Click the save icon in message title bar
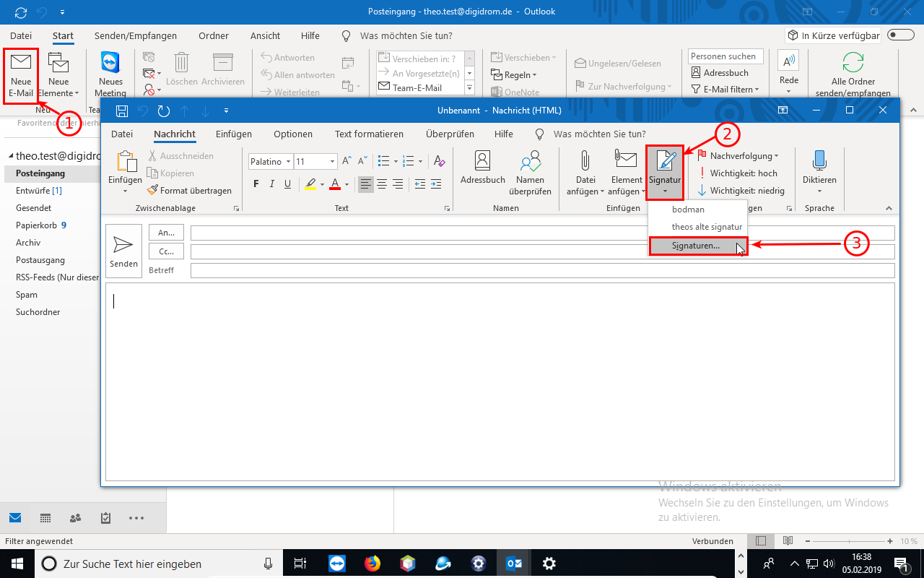The width and height of the screenshot is (924, 578). pos(122,111)
